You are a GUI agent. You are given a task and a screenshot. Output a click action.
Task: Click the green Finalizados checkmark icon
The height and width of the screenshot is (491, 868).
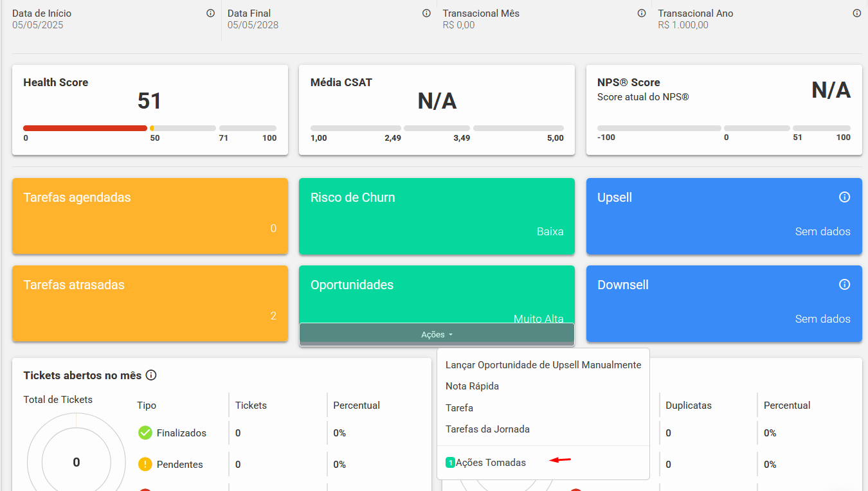pyautogui.click(x=145, y=433)
